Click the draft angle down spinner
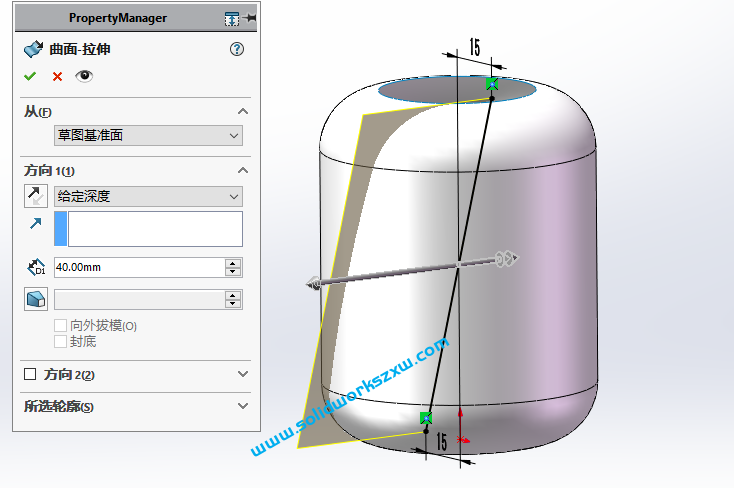Screen dimensions: 734x488 pos(233,304)
